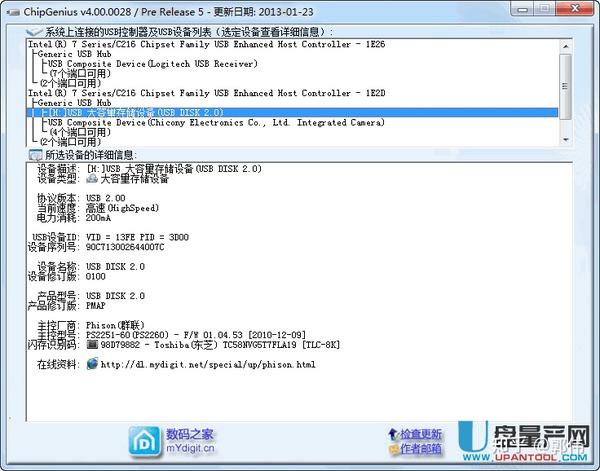Select the (7个端口可用) row
The image size is (600, 471).
[x=80, y=73]
